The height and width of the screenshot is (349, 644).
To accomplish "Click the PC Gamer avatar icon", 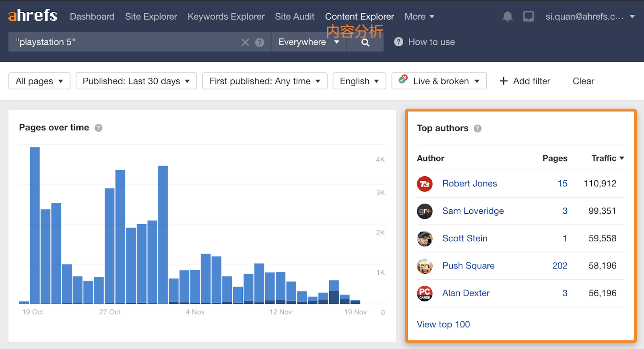I will pyautogui.click(x=425, y=293).
